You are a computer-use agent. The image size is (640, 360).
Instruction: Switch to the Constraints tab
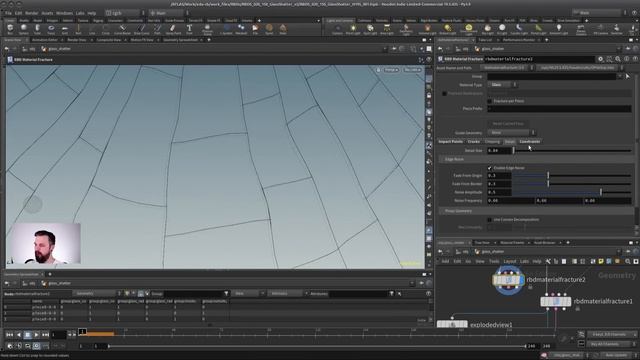point(530,142)
